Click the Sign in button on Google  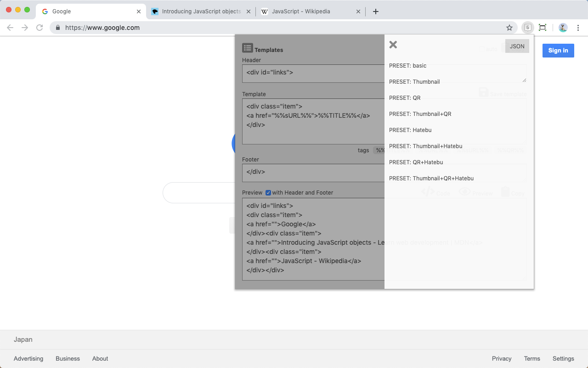click(x=558, y=51)
